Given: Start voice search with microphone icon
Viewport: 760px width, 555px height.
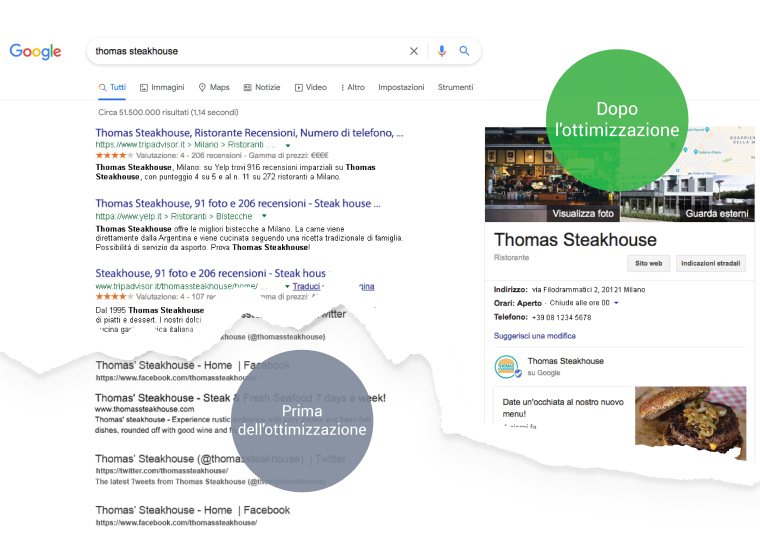Looking at the screenshot, I should tap(442, 51).
